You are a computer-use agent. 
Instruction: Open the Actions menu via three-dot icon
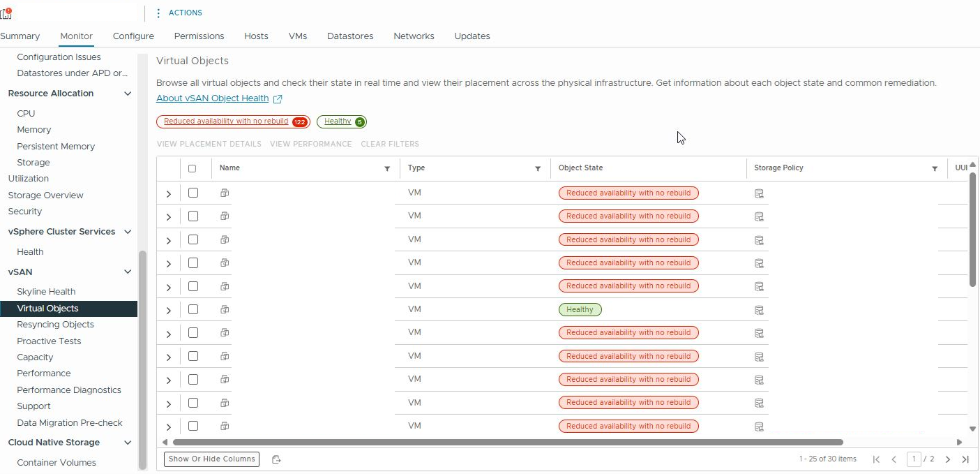click(x=158, y=13)
